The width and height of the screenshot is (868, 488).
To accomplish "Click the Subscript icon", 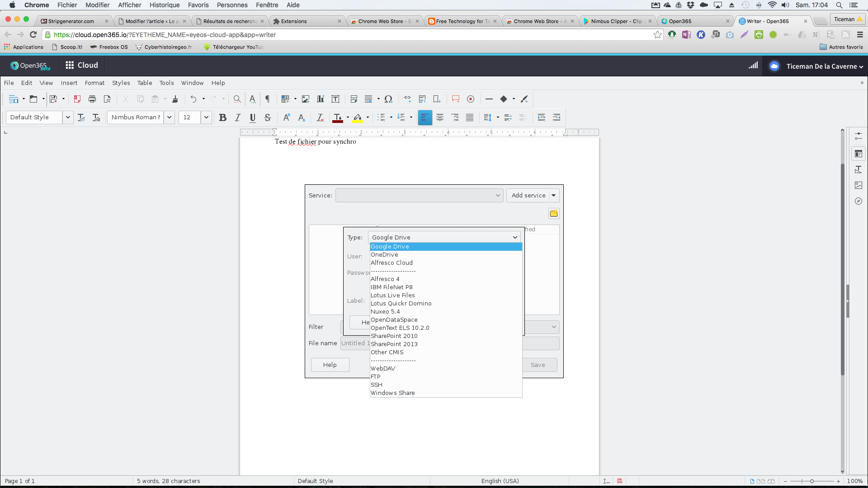I will click(302, 117).
